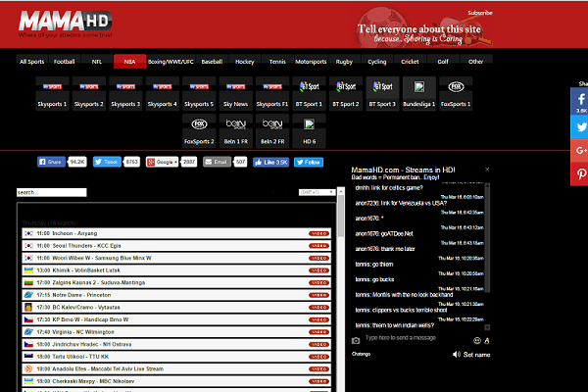The image size is (588, 392).
Task: Open the Skysports 1 channel
Action: [x=52, y=94]
